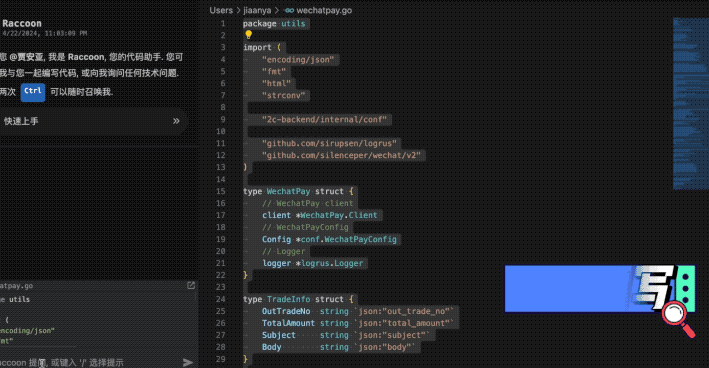Screen dimensions: 709x368
Task: Open the jiaanya breadcrumb folder
Action: click(257, 10)
